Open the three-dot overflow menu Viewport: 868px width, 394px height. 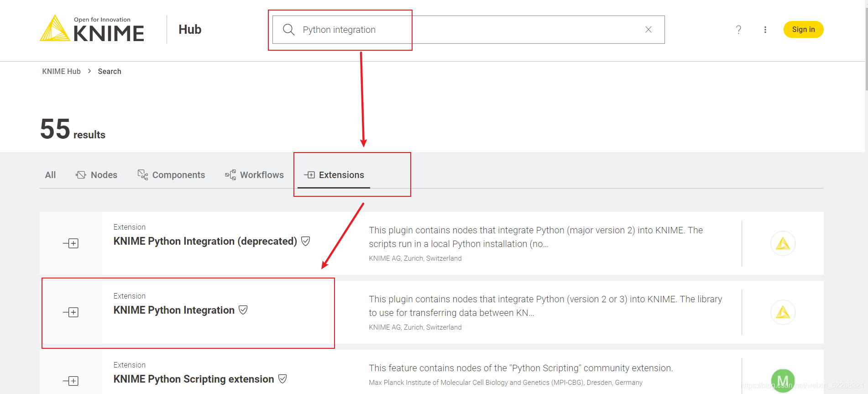point(765,29)
